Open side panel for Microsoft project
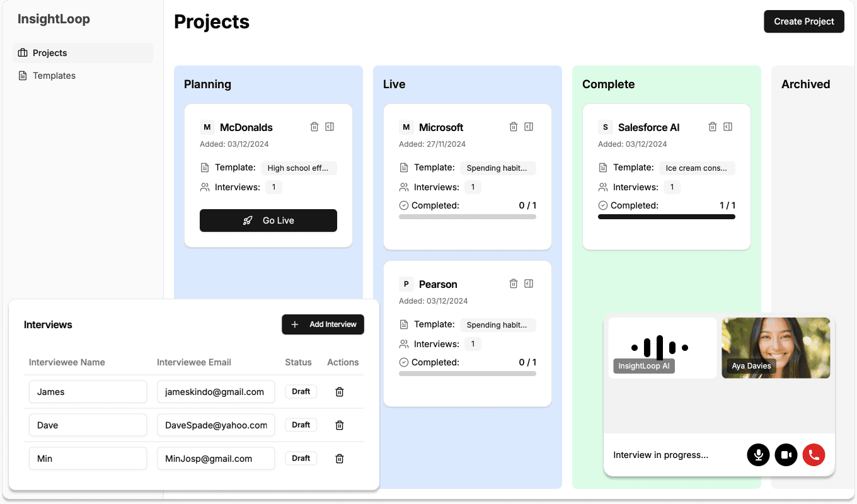The height and width of the screenshot is (504, 857). [529, 127]
